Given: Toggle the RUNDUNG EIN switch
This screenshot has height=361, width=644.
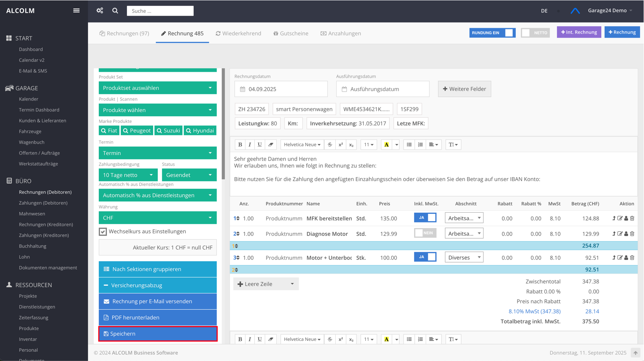Looking at the screenshot, I should coord(492,33).
